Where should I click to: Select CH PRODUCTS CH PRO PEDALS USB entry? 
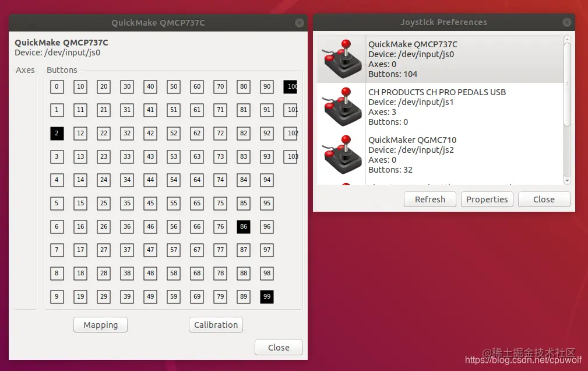[440, 107]
